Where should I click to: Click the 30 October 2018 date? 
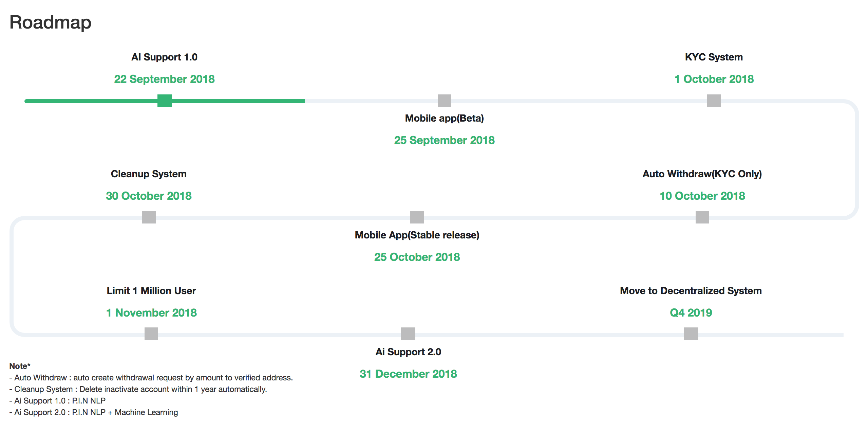(x=149, y=196)
